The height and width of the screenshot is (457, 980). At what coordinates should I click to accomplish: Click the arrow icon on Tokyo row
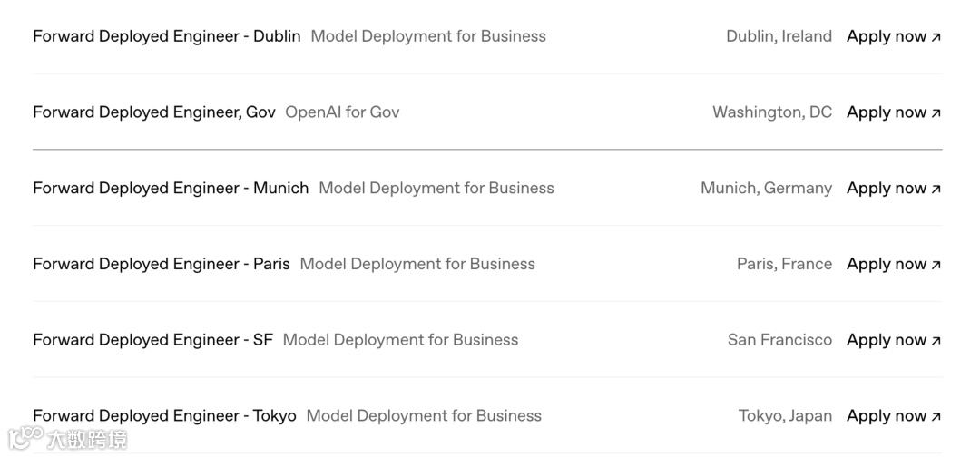(936, 416)
